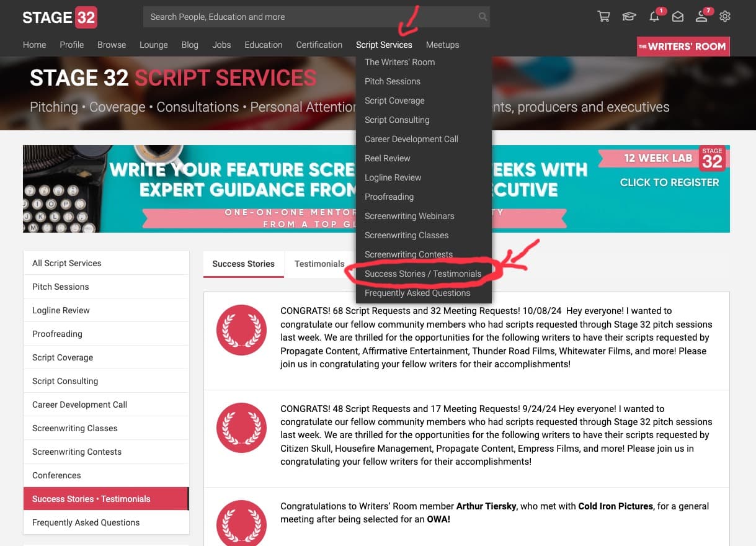This screenshot has height=546, width=756.
Task: Switch to the Success Stories tab
Action: pyautogui.click(x=244, y=264)
